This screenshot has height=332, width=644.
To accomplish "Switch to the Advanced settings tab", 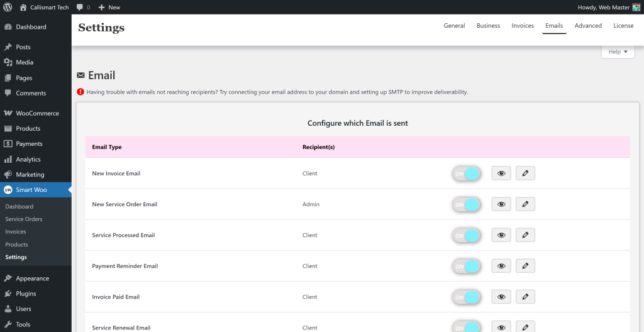I will pyautogui.click(x=588, y=26).
